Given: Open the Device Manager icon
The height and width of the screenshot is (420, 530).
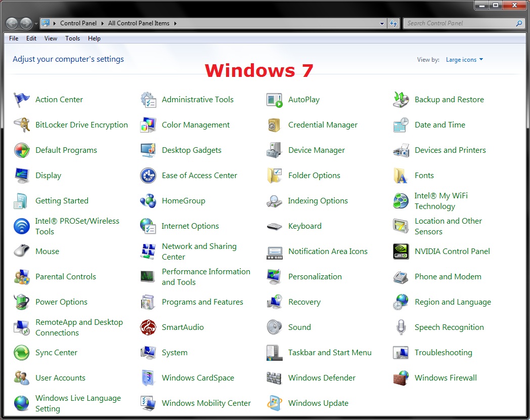Looking at the screenshot, I should tap(274, 150).
